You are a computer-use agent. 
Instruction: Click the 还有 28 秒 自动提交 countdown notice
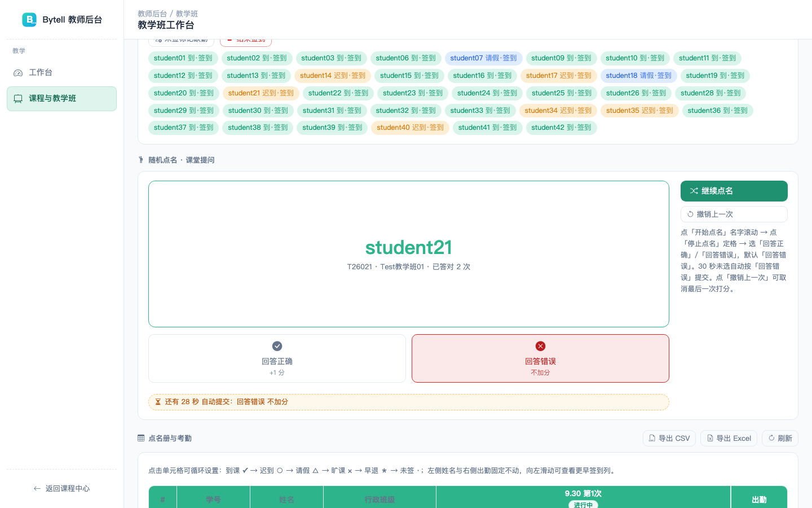(409, 402)
